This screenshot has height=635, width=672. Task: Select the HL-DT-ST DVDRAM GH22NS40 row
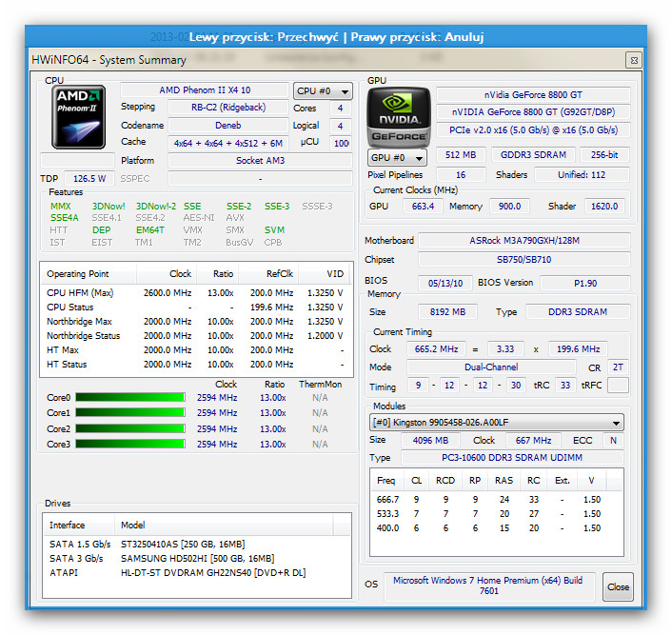[196, 573]
